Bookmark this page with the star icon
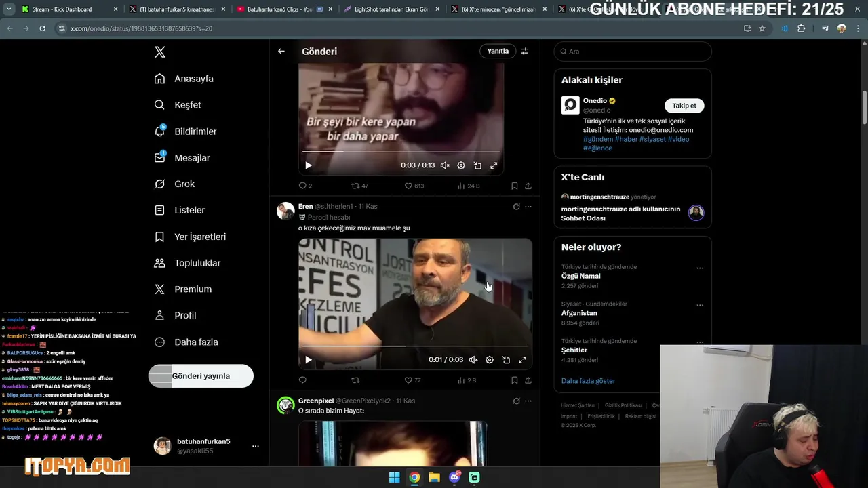Image resolution: width=868 pixels, height=488 pixels. pos(762,28)
